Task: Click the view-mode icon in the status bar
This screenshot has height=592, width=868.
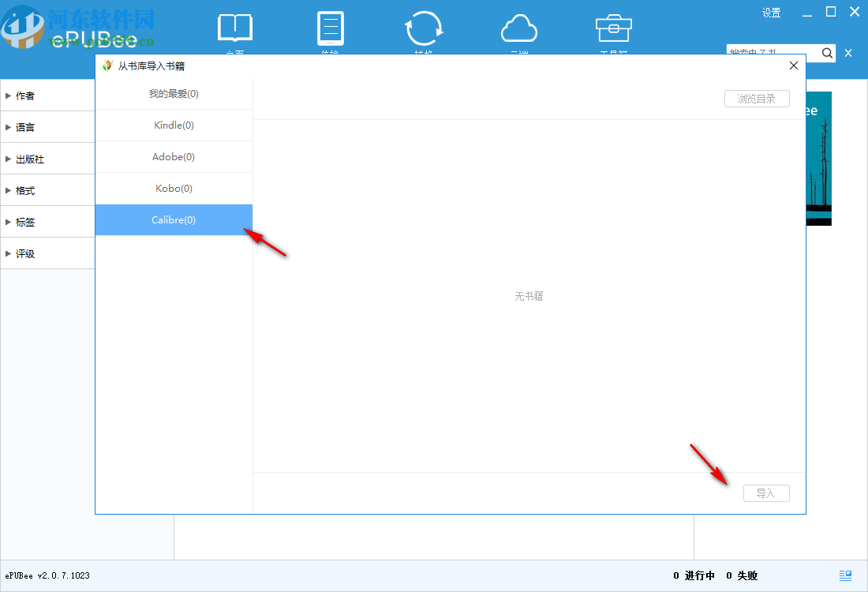Action: click(845, 576)
